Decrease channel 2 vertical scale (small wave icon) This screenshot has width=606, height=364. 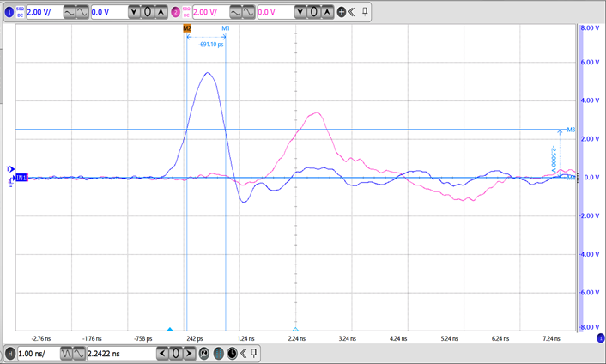point(235,12)
